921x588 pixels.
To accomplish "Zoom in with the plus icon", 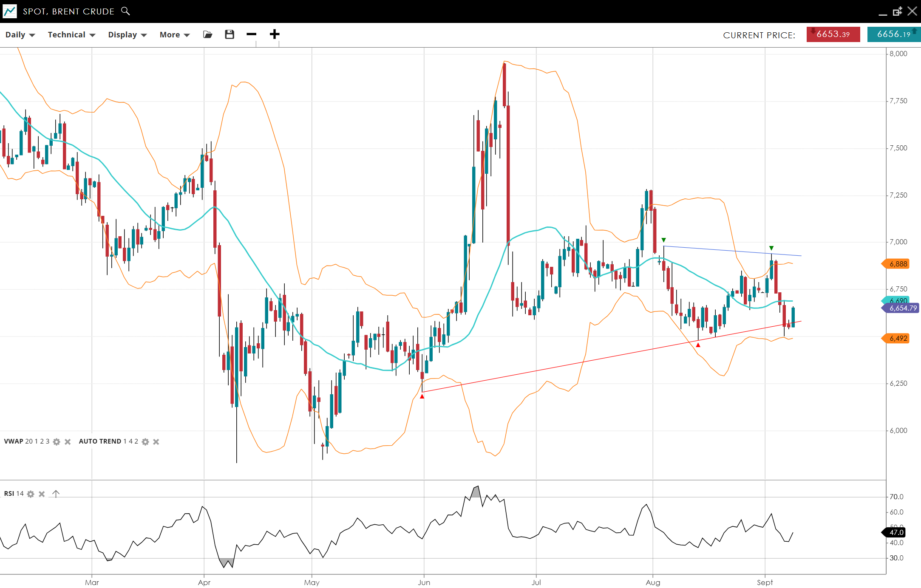I will [275, 34].
